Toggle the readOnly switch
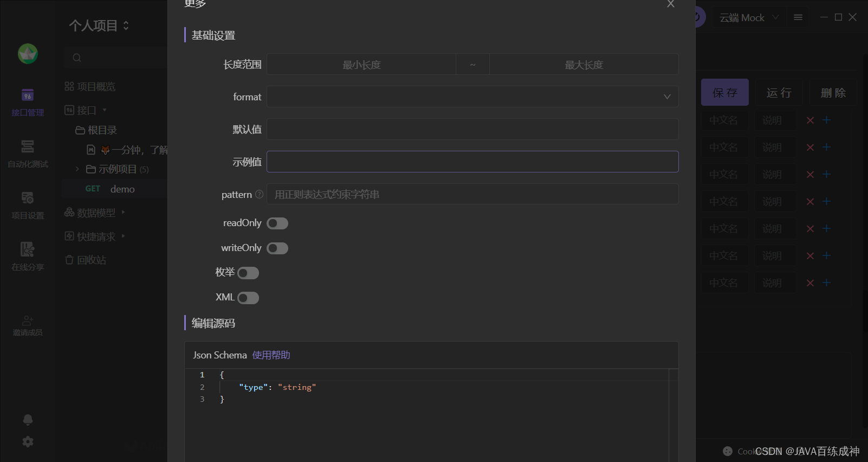The height and width of the screenshot is (462, 868). [277, 223]
